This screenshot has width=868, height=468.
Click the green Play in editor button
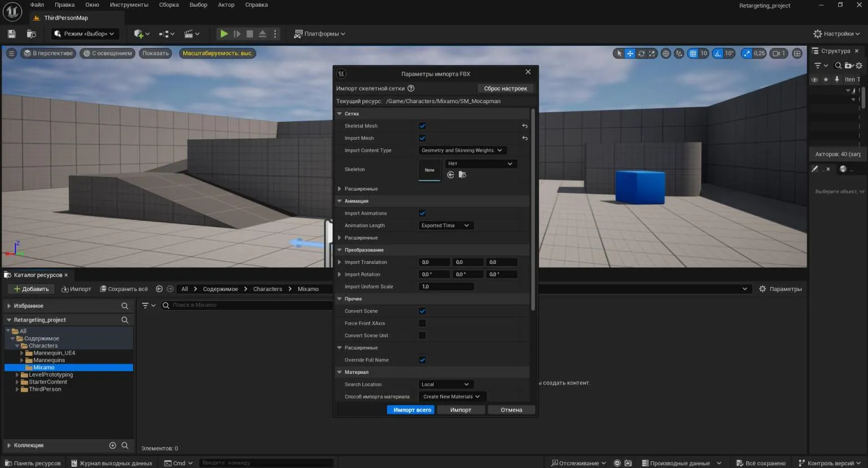click(224, 34)
